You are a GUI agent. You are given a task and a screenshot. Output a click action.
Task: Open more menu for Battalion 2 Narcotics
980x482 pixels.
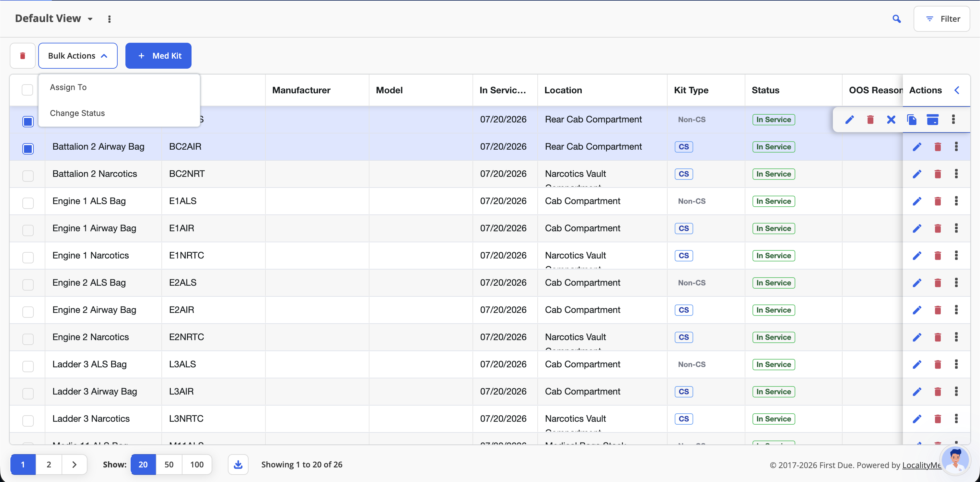(956, 174)
